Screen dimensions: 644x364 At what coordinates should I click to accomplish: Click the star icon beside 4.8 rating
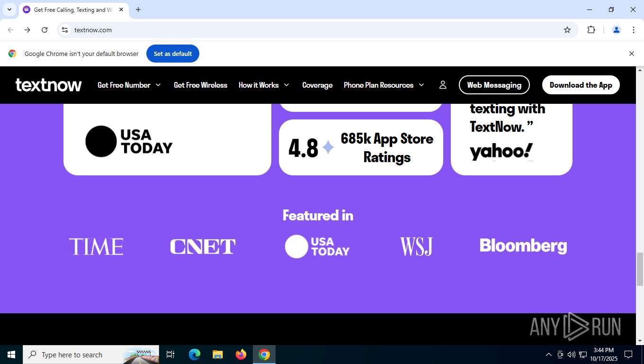tap(328, 148)
